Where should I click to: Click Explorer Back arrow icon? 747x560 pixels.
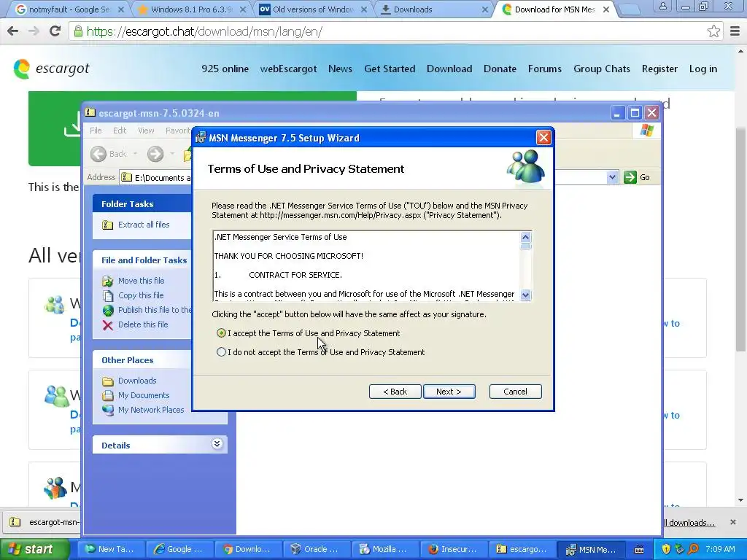click(98, 154)
